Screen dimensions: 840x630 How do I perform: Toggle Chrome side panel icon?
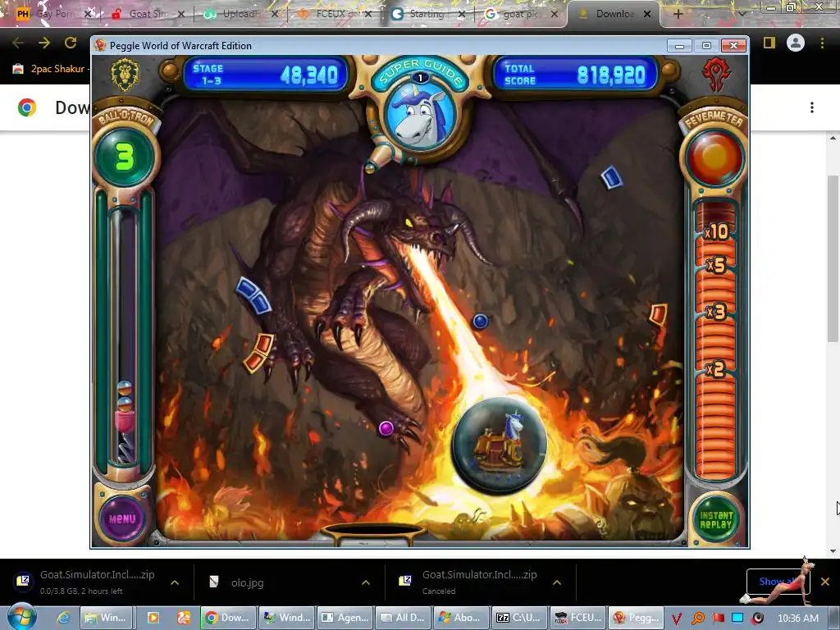pos(769,43)
